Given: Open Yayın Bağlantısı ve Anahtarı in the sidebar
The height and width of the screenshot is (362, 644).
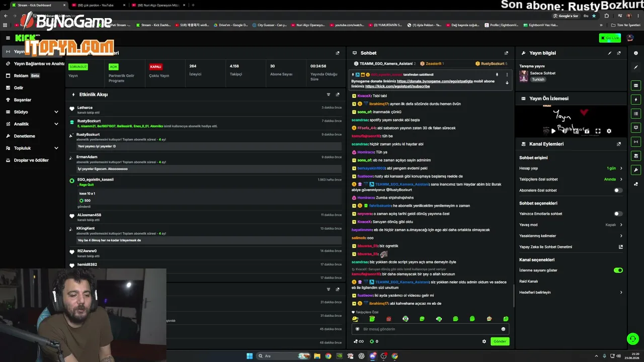Looking at the screenshot, I should coord(36,64).
